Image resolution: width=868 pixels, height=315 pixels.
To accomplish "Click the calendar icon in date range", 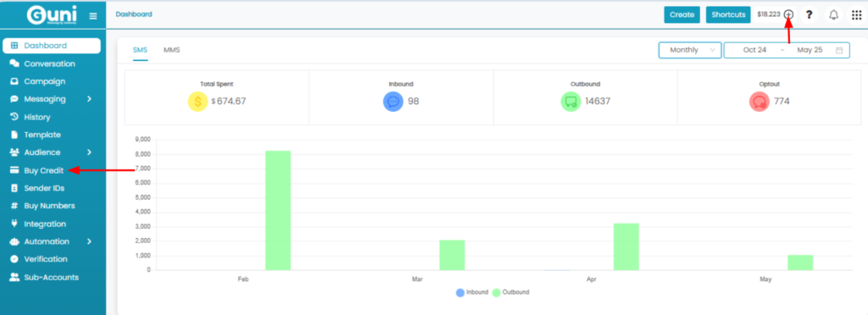I will tap(839, 50).
